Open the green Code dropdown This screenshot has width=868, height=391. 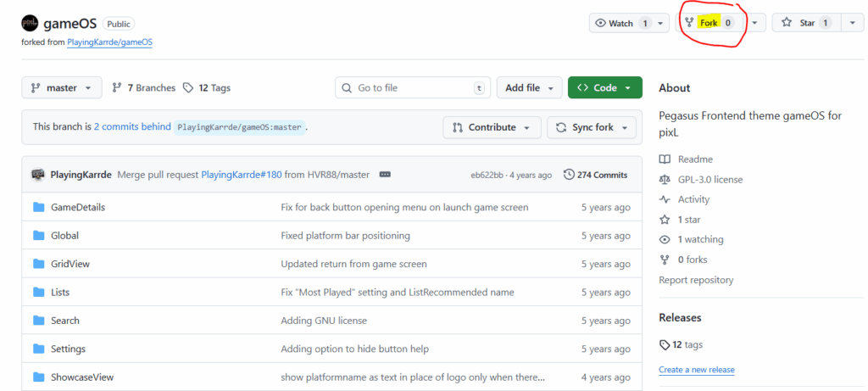[x=604, y=87]
